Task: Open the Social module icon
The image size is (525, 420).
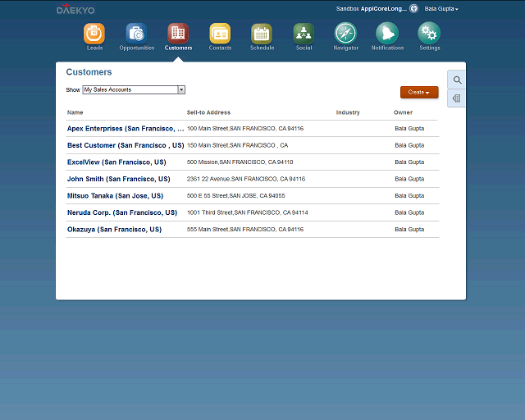Action: click(304, 34)
